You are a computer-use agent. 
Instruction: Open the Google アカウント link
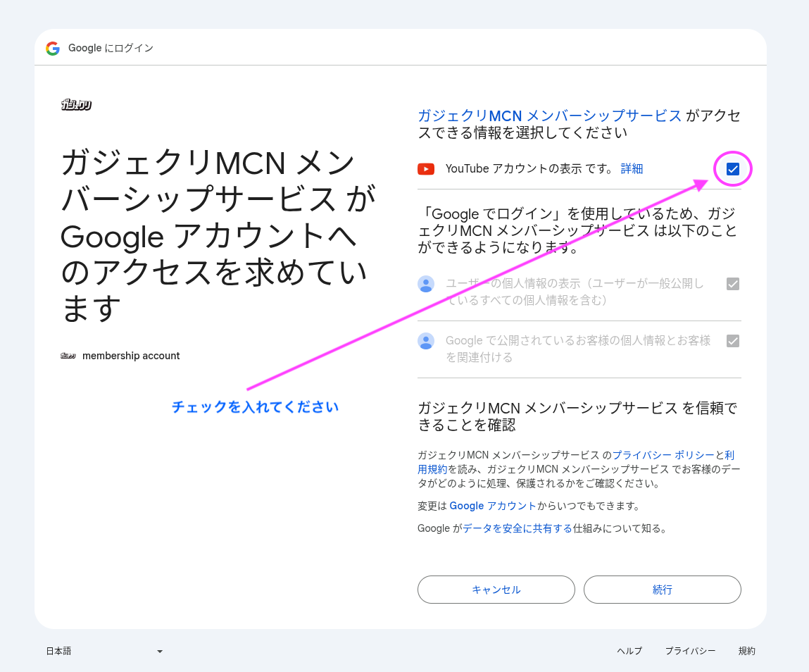493,506
